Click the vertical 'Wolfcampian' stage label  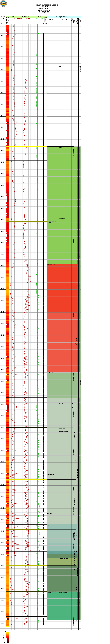[x=76, y=342]
